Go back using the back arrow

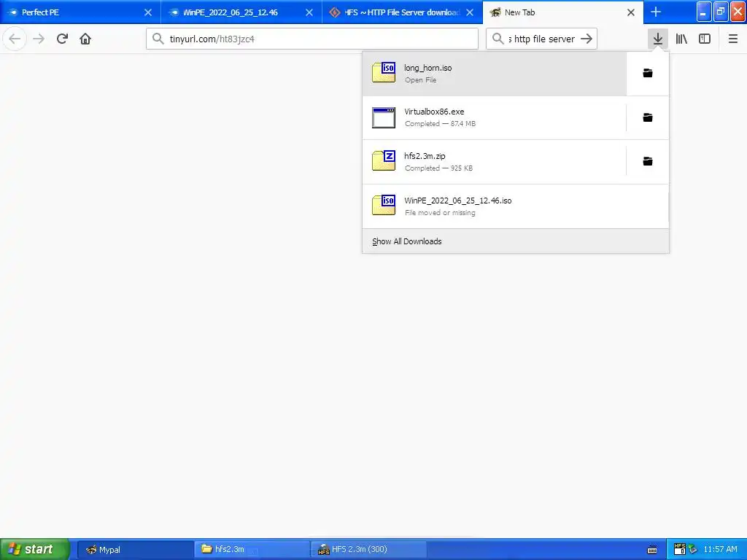[x=15, y=39]
